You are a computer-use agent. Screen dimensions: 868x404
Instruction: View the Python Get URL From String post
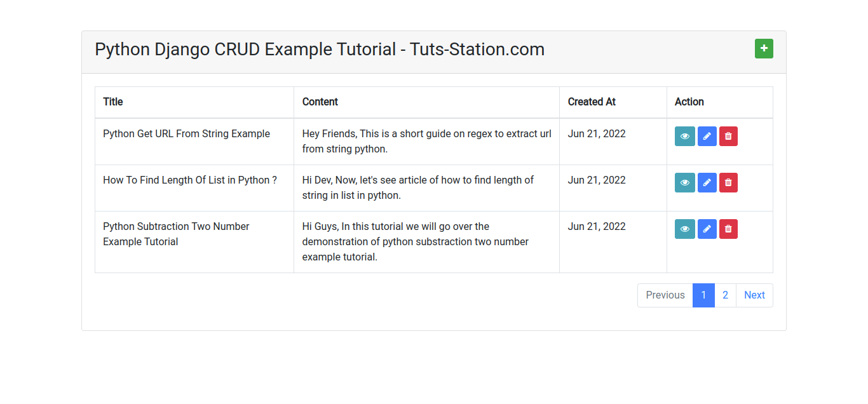click(x=684, y=136)
